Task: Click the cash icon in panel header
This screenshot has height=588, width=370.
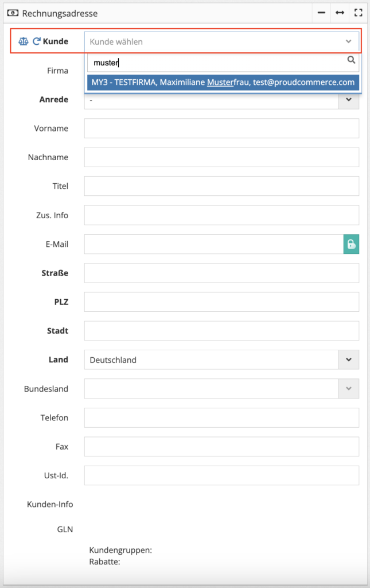Action: click(13, 13)
